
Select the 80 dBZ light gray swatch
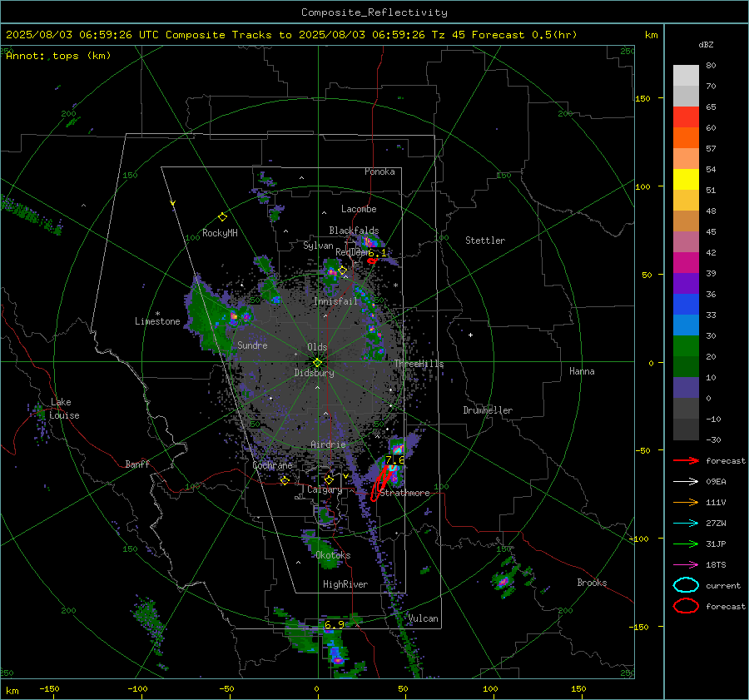tap(686, 75)
